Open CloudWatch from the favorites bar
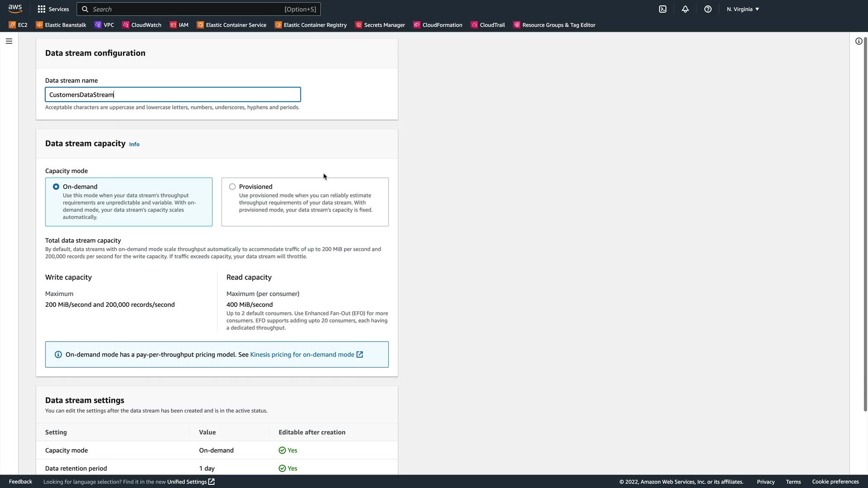868x488 pixels. (142, 25)
